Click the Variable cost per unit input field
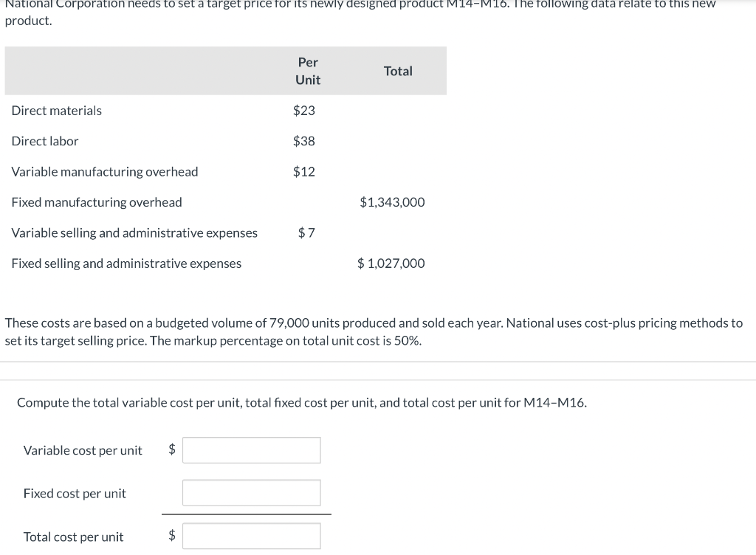 [x=251, y=449]
